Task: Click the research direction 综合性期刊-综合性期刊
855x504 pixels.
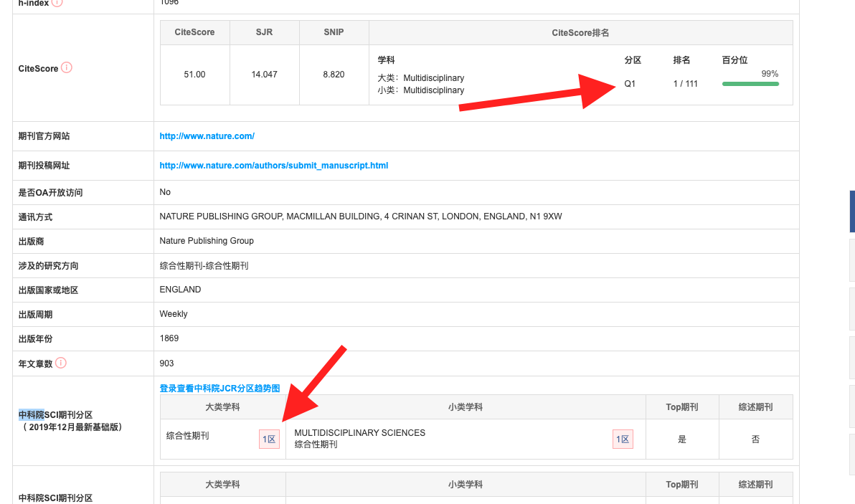Action: click(x=204, y=265)
